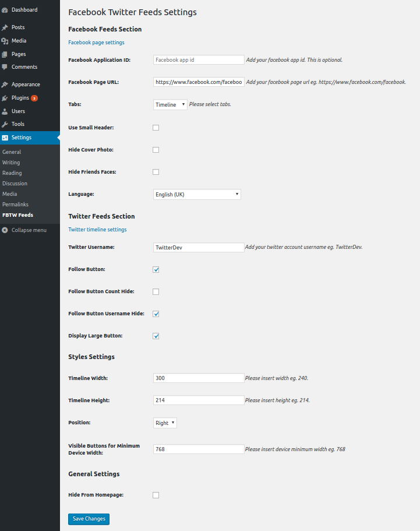
Task: Click the Minimum Device Width field
Action: click(199, 449)
